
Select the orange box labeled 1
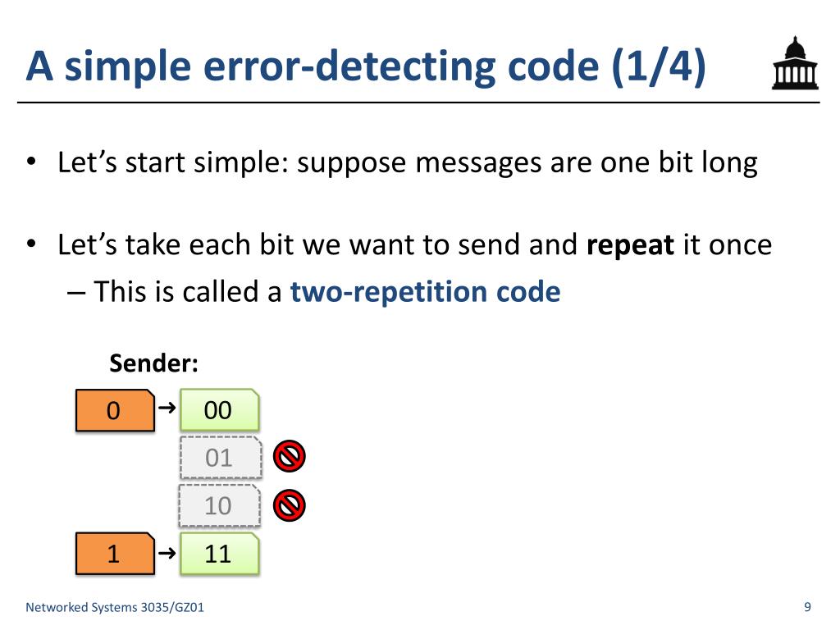(x=115, y=554)
